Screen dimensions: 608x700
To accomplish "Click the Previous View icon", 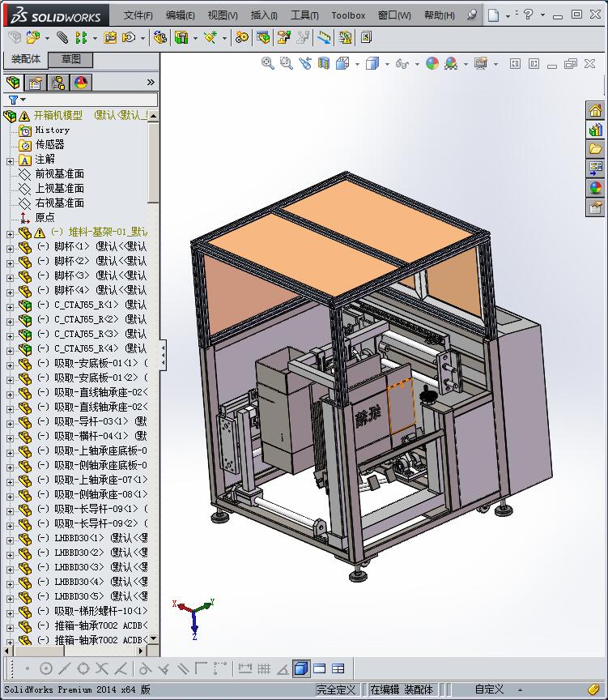I will click(305, 63).
